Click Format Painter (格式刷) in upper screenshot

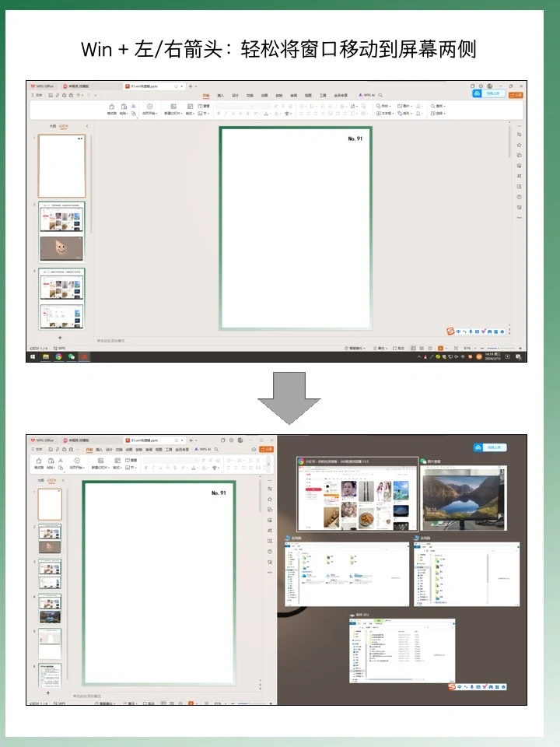(x=111, y=109)
